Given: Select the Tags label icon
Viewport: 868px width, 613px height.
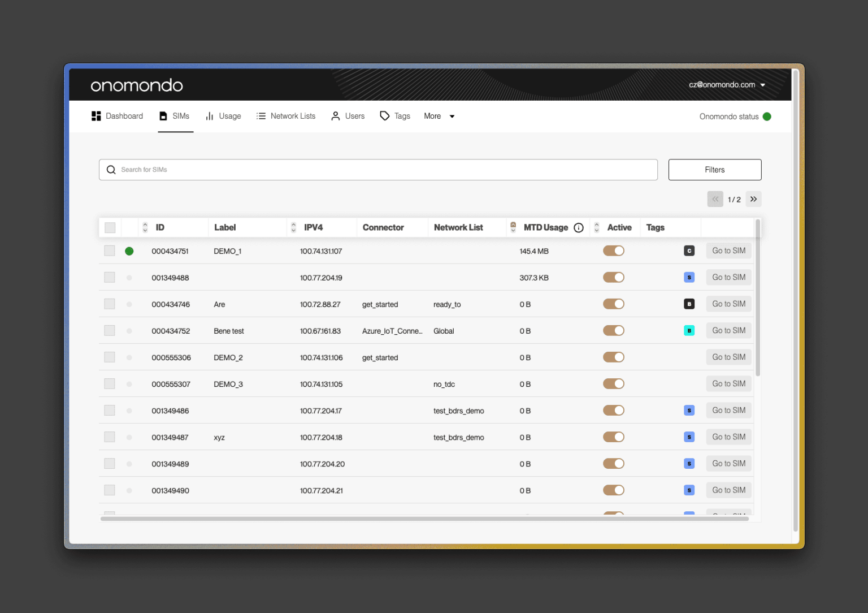Looking at the screenshot, I should tap(384, 116).
